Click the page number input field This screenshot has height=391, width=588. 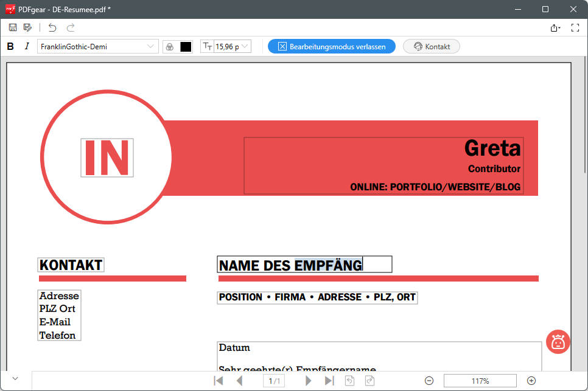pyautogui.click(x=274, y=381)
